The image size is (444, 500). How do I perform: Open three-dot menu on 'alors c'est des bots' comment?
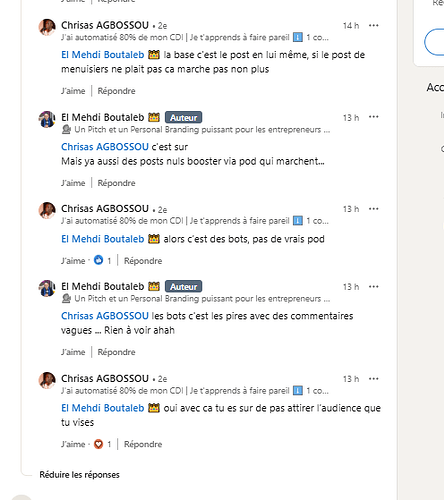pyautogui.click(x=374, y=209)
